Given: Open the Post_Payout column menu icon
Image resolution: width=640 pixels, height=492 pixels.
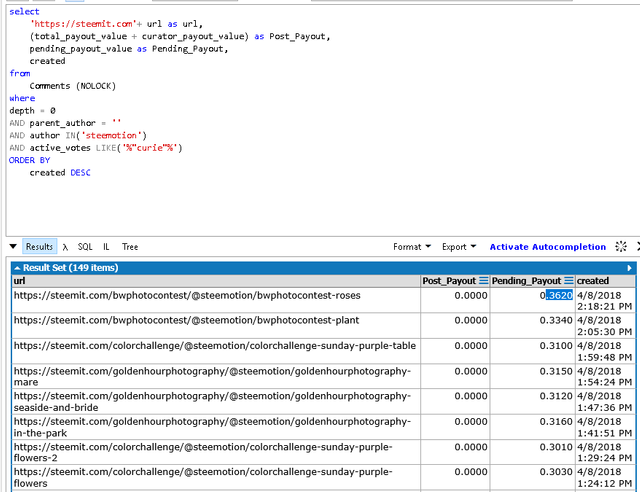Looking at the screenshot, I should tap(484, 281).
